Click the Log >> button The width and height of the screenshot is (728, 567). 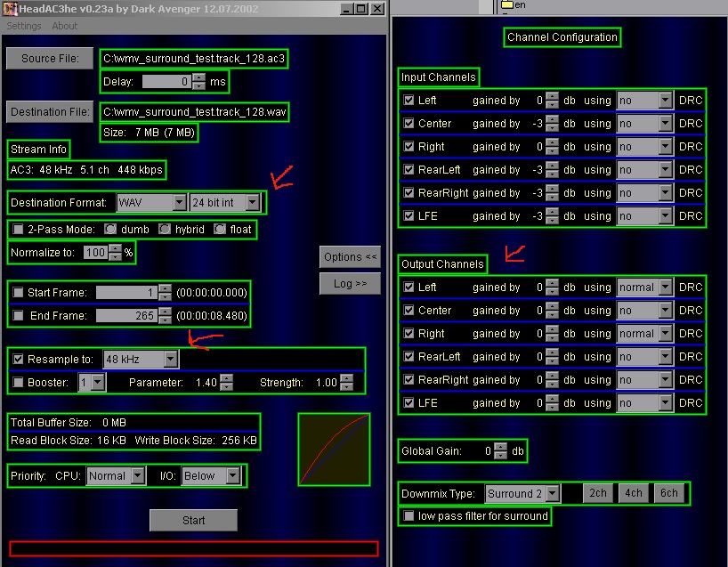350,284
